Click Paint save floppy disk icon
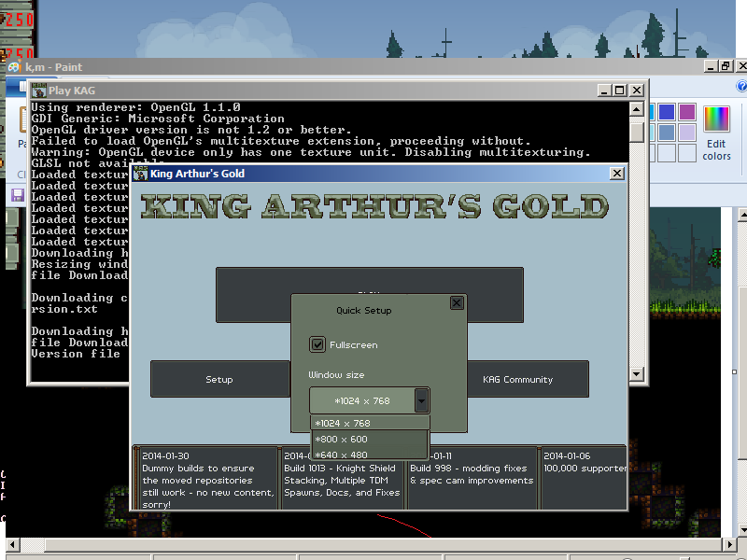The width and height of the screenshot is (747, 560). point(18,195)
